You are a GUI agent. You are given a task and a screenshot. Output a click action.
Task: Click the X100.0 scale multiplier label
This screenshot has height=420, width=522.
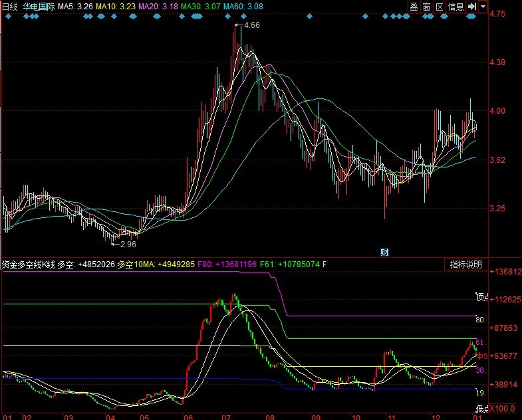(502, 408)
